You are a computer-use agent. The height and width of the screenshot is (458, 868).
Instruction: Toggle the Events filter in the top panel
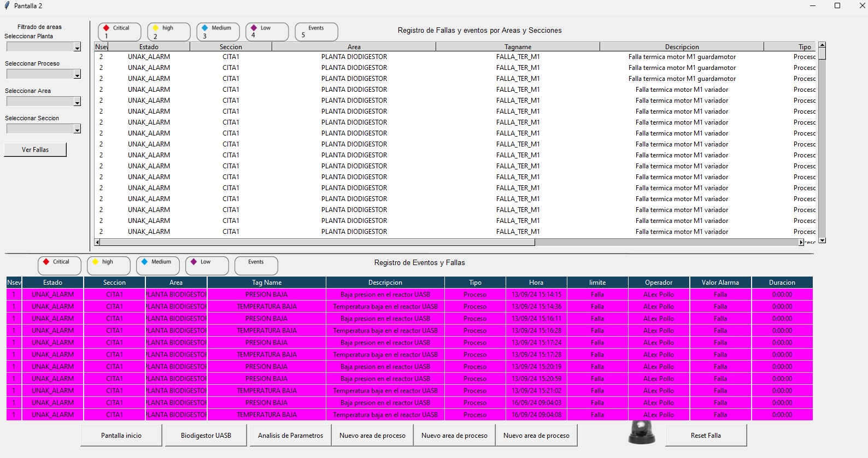[316, 32]
